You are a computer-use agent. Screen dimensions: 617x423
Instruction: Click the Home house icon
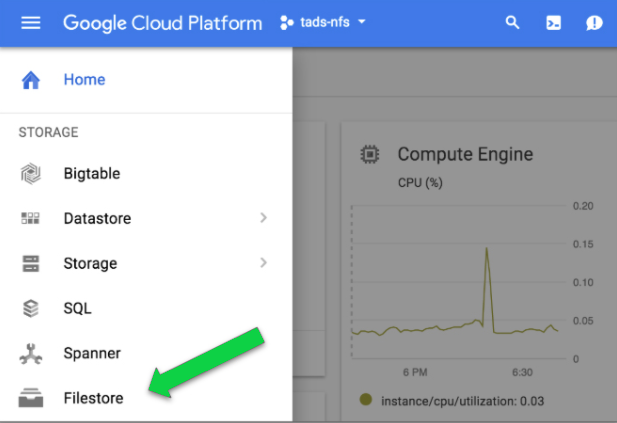(31, 80)
